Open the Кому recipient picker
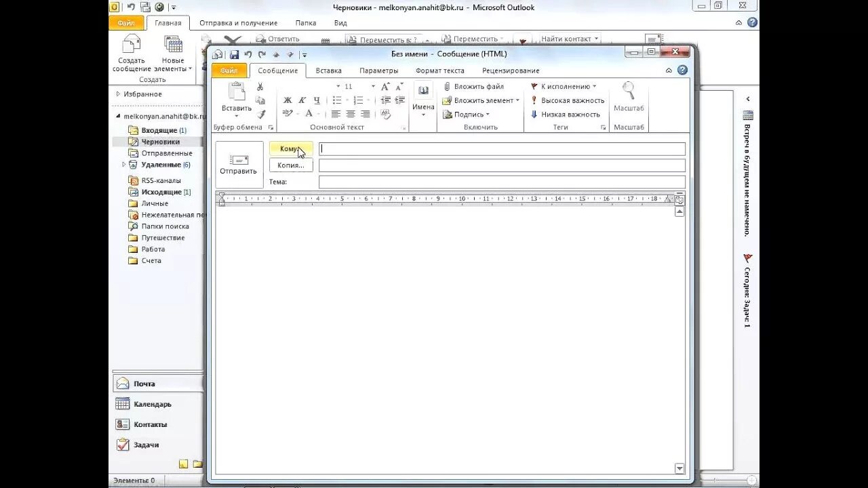Screen dimensions: 868x488 point(291,148)
